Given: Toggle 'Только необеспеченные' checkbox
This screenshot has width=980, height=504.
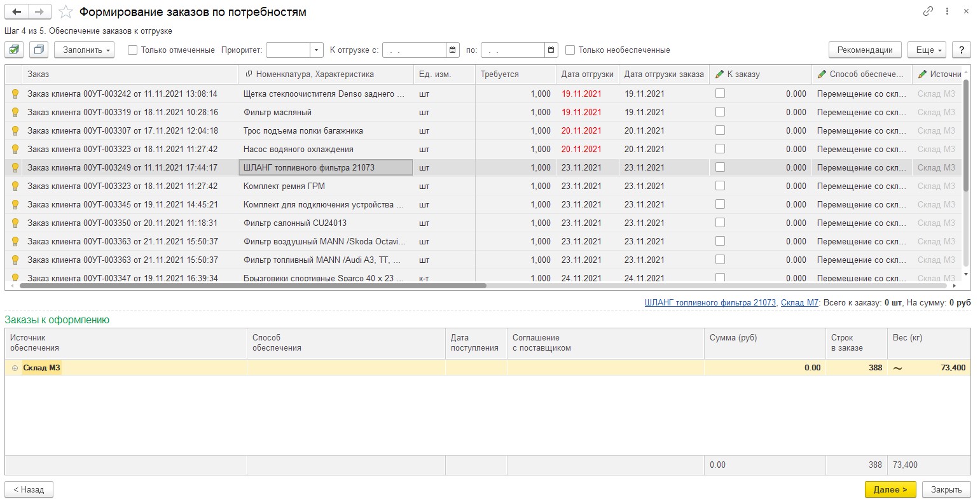Looking at the screenshot, I should tap(570, 50).
